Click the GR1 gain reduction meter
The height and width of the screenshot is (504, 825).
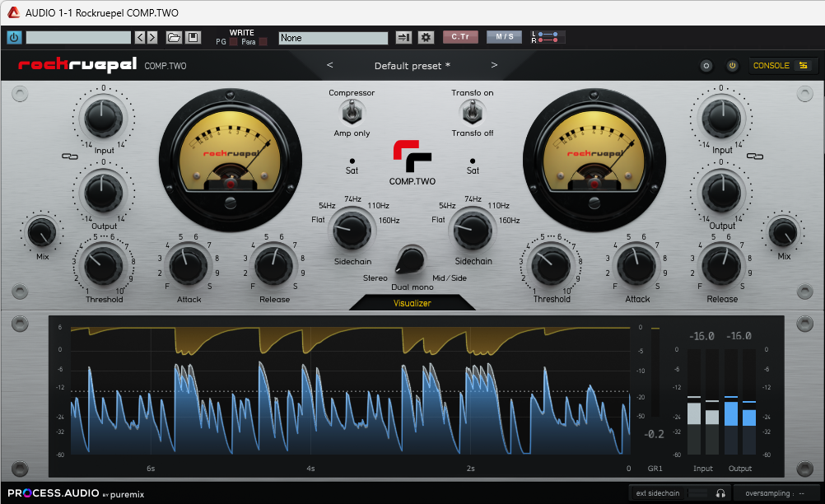tap(655, 372)
